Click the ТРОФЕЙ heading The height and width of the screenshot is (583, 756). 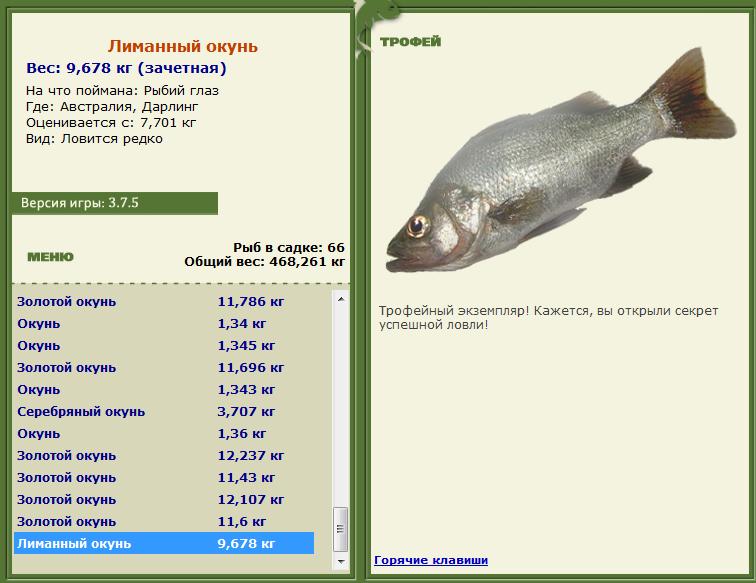coord(410,42)
